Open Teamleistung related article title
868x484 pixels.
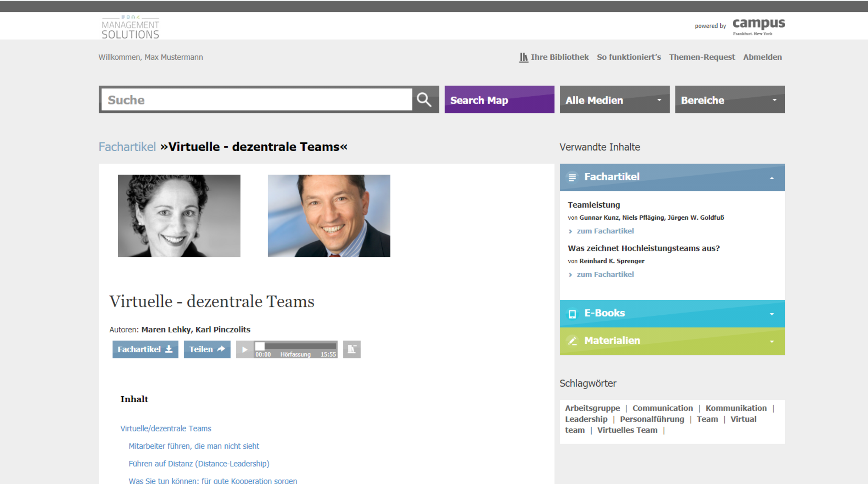pos(594,205)
